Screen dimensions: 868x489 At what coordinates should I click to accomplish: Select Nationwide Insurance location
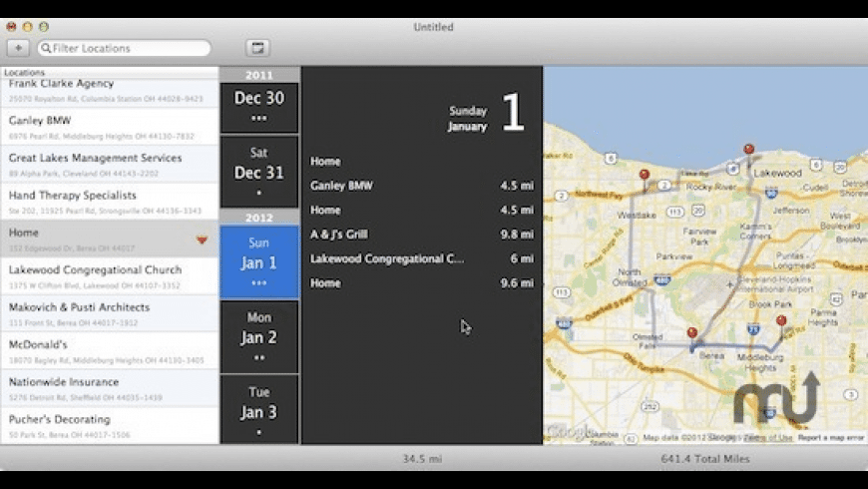(110, 388)
